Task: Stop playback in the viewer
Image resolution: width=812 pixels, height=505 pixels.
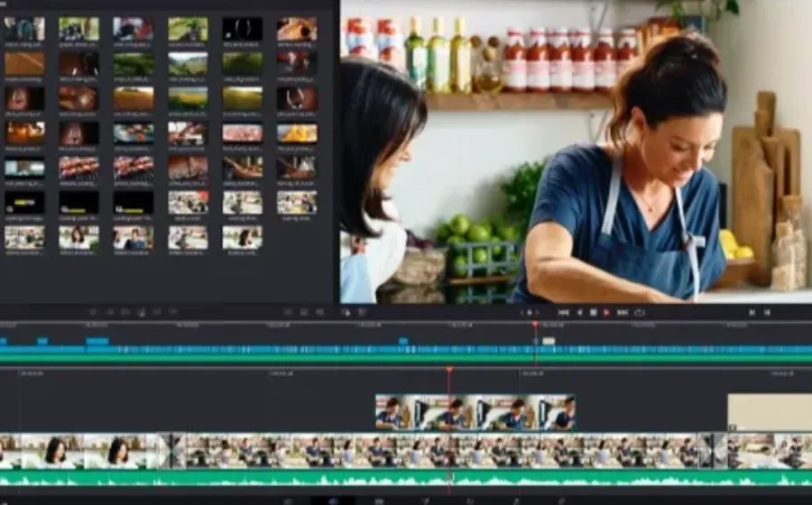Action: (x=594, y=313)
